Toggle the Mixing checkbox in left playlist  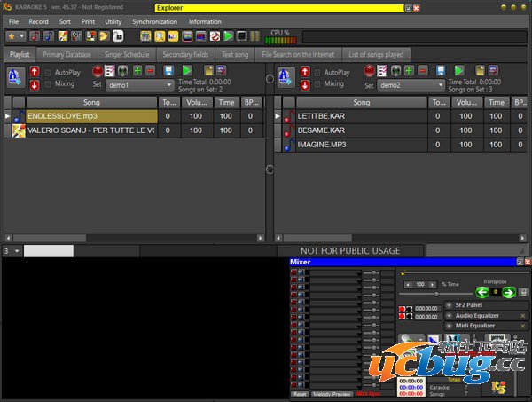pyautogui.click(x=48, y=84)
